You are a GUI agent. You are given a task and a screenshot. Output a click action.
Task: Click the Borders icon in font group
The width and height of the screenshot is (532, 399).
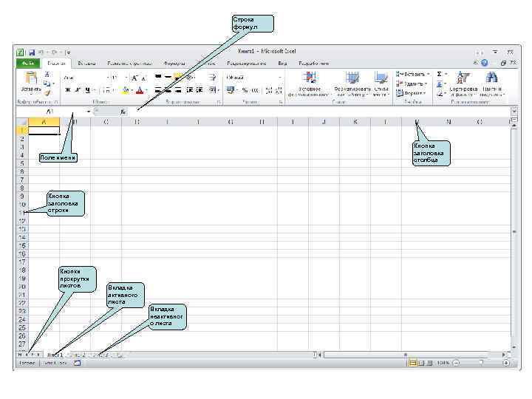pos(107,90)
